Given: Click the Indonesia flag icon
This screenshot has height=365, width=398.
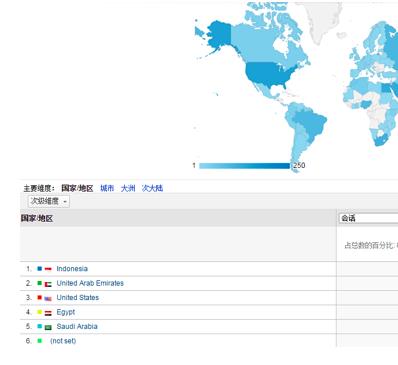Looking at the screenshot, I should pos(48,269).
